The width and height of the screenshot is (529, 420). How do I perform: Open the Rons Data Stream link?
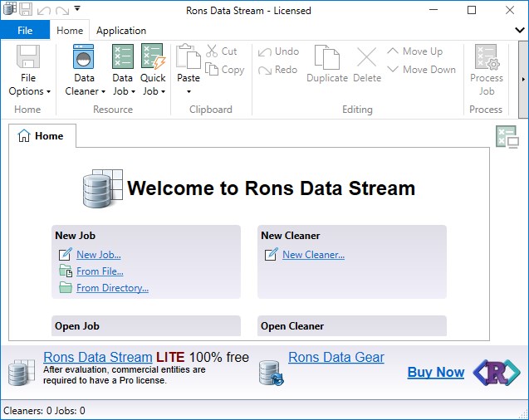tap(98, 357)
